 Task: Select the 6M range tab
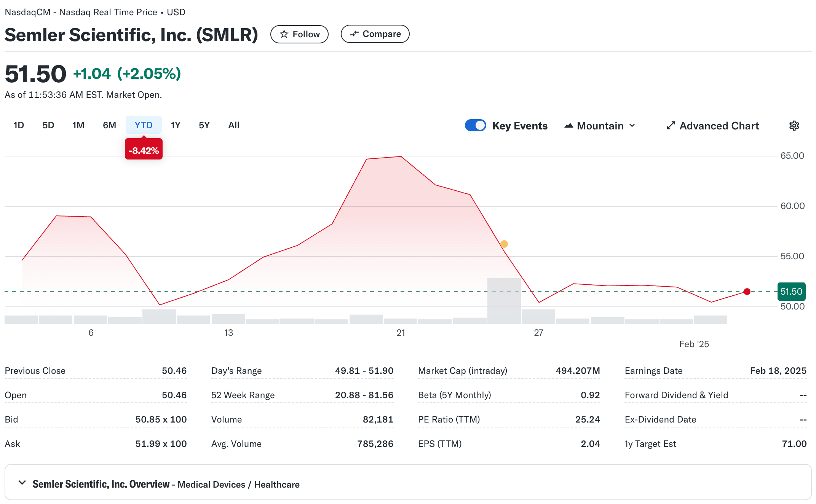[109, 125]
